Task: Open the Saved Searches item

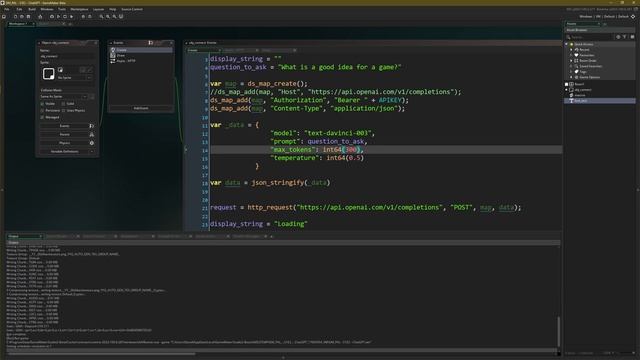Action: coord(588,66)
